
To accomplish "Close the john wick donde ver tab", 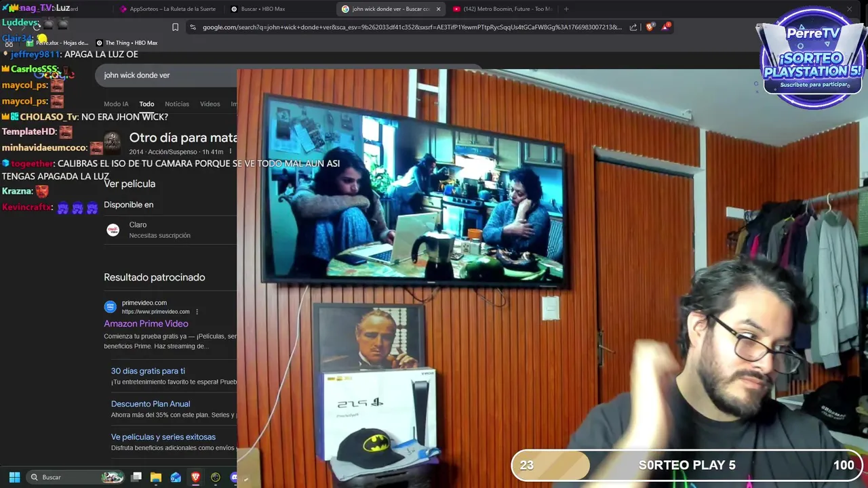I will [x=438, y=9].
